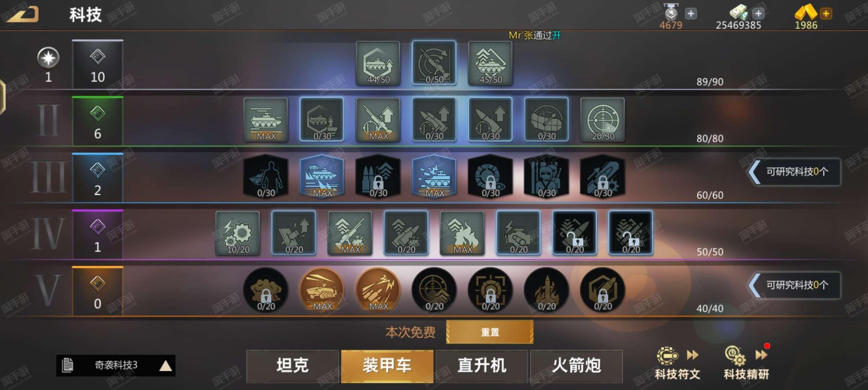
Task: Add gold with the plus beside 1986
Action: click(x=826, y=14)
